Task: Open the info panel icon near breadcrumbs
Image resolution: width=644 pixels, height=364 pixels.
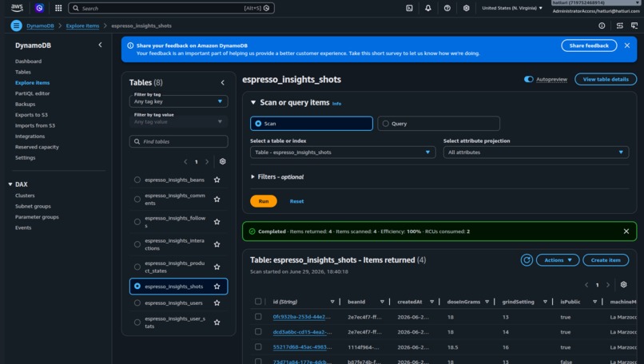Action: point(602,26)
